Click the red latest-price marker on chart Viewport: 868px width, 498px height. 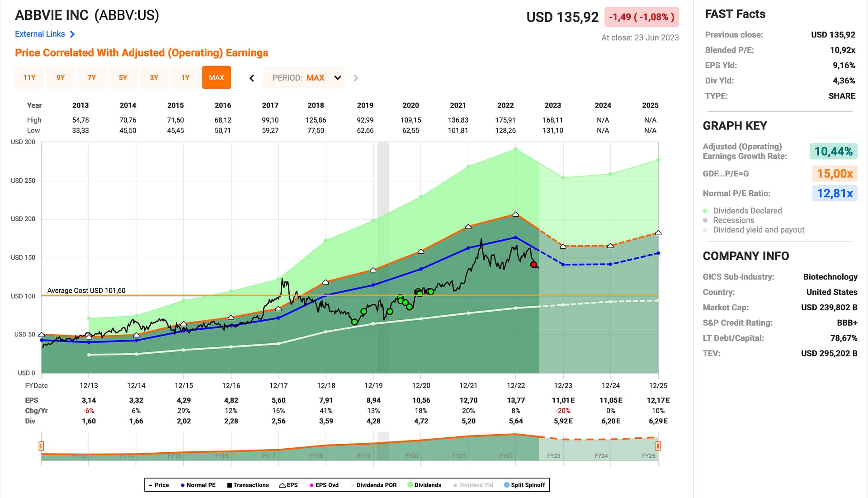point(533,264)
